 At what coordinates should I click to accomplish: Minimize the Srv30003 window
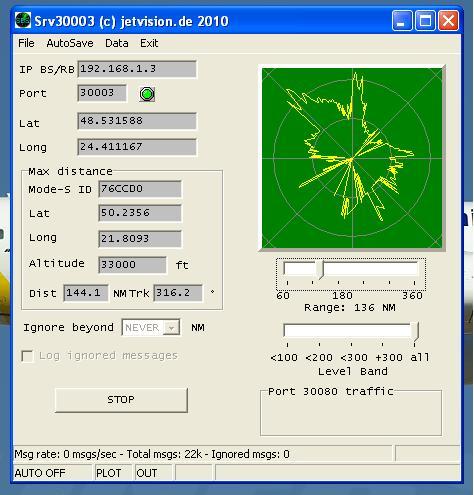pos(402,21)
